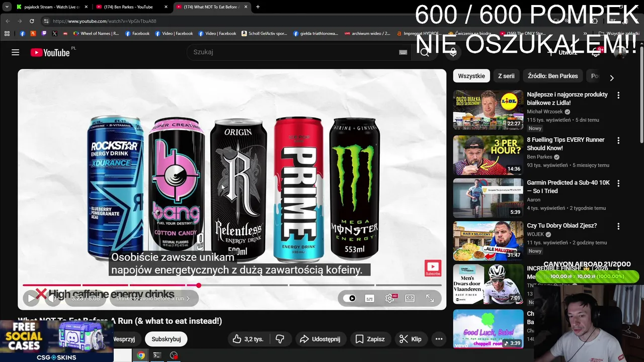Image resolution: width=644 pixels, height=362 pixels.
Task: Open player settings via the gear icon
Action: [390, 298]
